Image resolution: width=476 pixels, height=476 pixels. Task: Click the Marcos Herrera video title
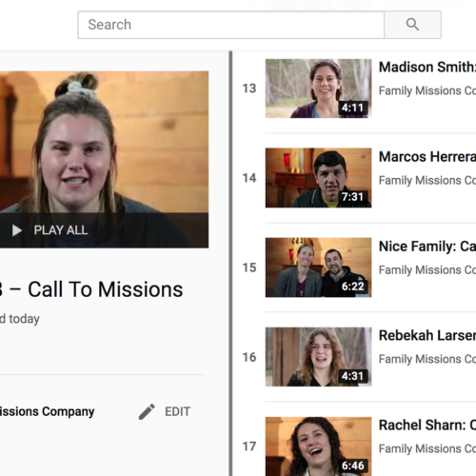[427, 157]
